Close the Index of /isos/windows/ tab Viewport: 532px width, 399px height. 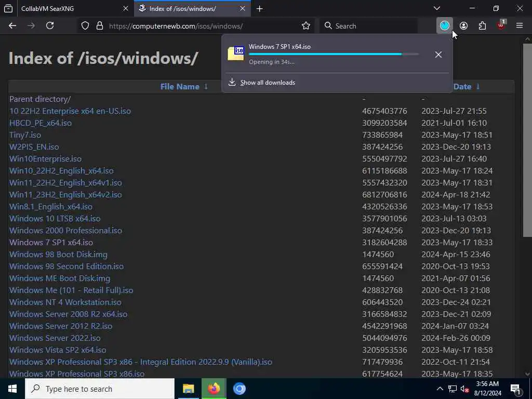point(242,8)
